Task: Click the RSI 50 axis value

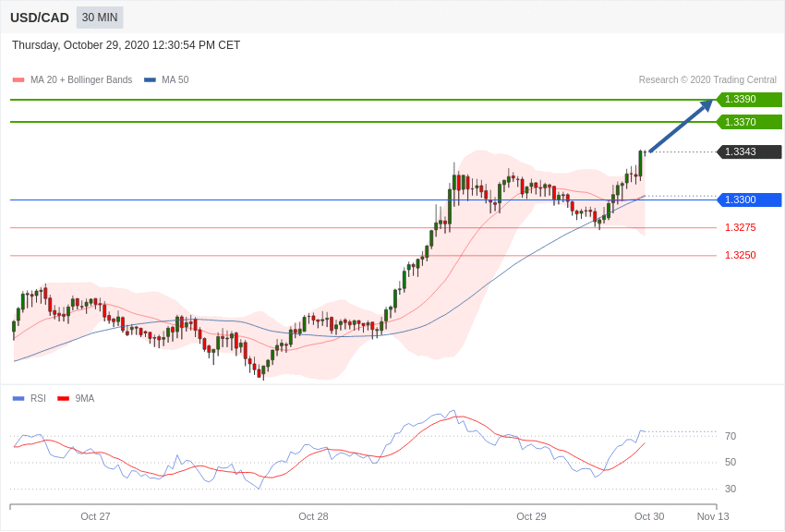Action: click(731, 462)
